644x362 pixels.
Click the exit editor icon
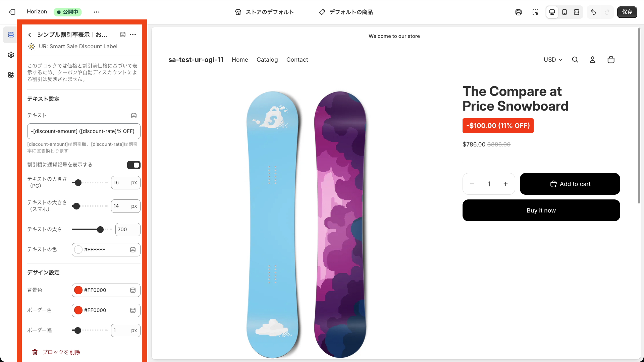[x=12, y=12]
